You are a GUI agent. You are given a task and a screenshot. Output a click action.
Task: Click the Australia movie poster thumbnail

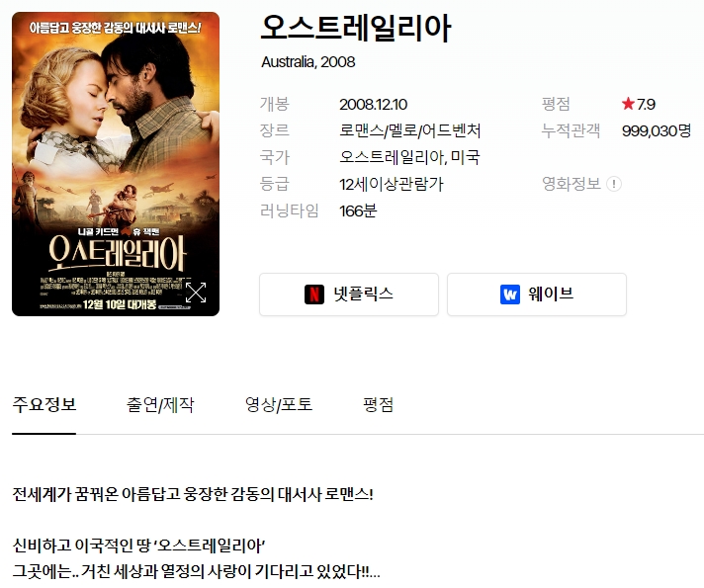click(x=116, y=164)
